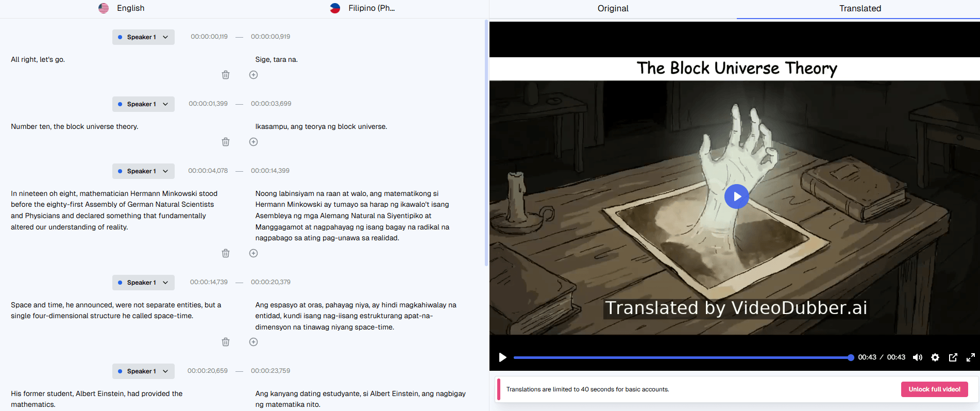Open Speaker 1 dropdown at 00:00:04,078
Screen dimensions: 980x411
pos(143,171)
